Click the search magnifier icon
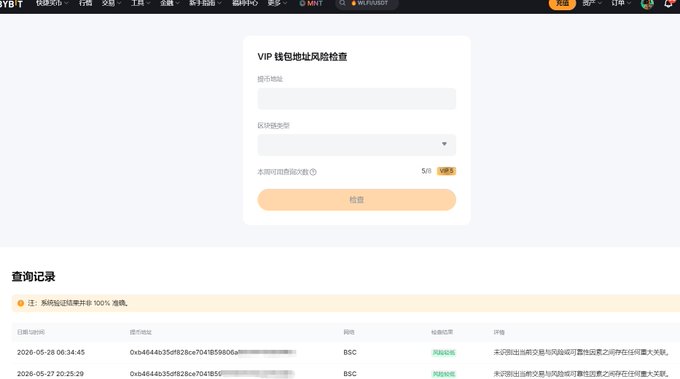Image resolution: width=680 pixels, height=379 pixels. click(x=342, y=3)
